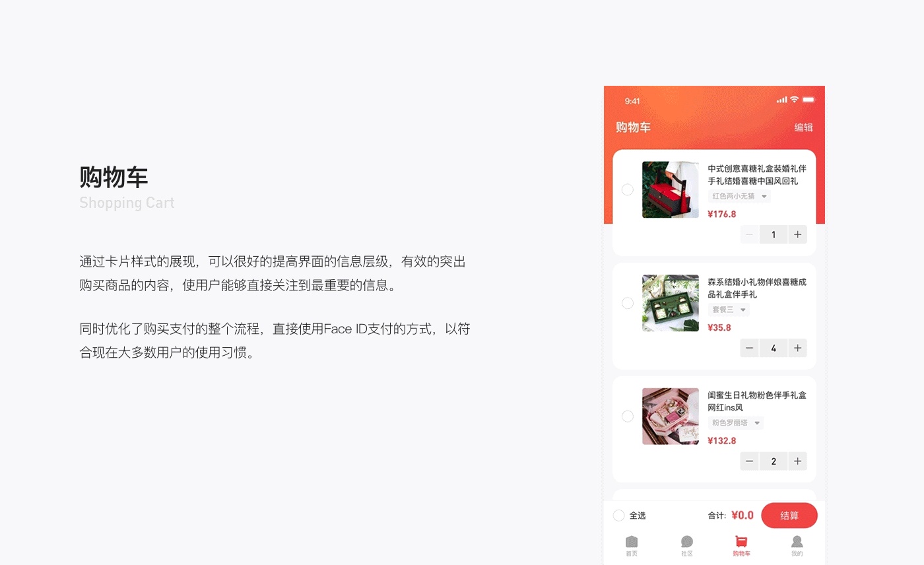Screen dimensions: 924x565
Task: Click the red 结算 checkout button
Action: [789, 515]
